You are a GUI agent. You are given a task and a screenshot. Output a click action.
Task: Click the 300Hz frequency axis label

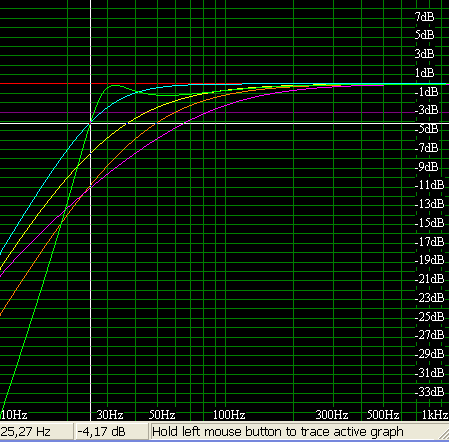click(x=332, y=415)
